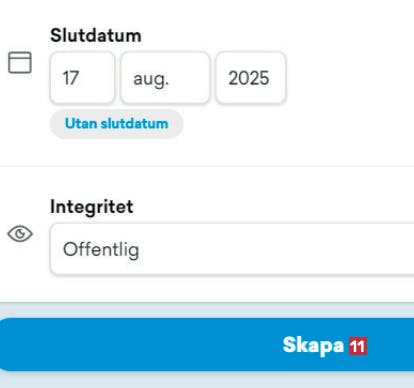Change privacy from Offentlig setting
This screenshot has height=388, width=414.
pos(232,249)
